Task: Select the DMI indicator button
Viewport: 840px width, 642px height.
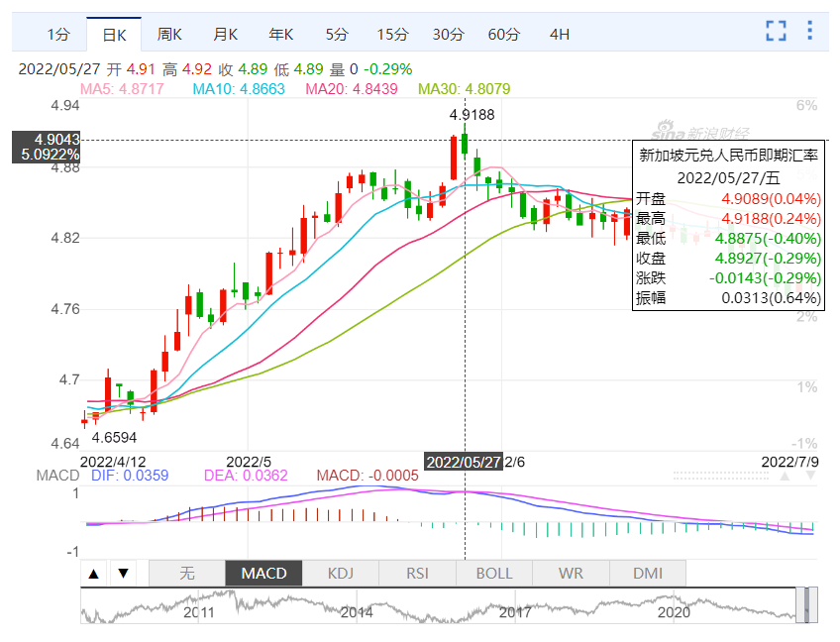Action: tap(648, 574)
